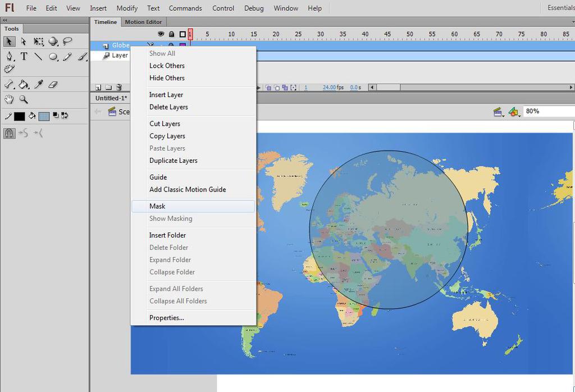Screen dimensions: 575x392
Task: Click the New Layer button in timeline
Action: (98, 88)
